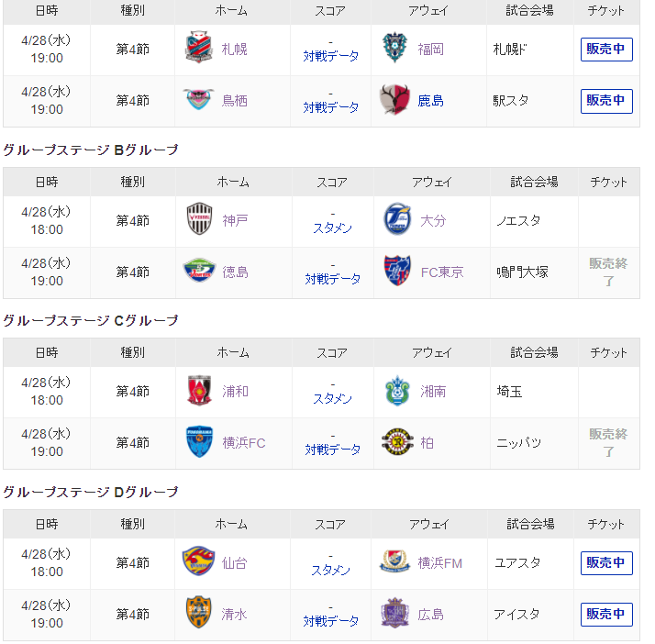Open 対戦データ for Tokushima vs FC Tokyo
Image resolution: width=655 pixels, height=644 pixels.
pyautogui.click(x=332, y=279)
